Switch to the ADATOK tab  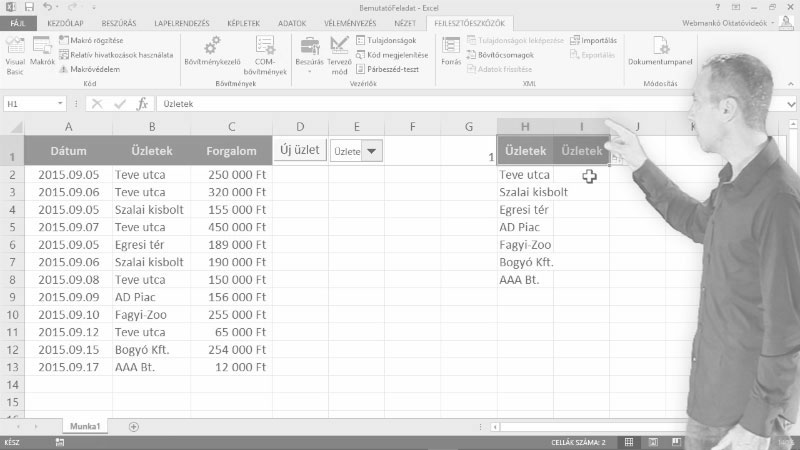[292, 23]
